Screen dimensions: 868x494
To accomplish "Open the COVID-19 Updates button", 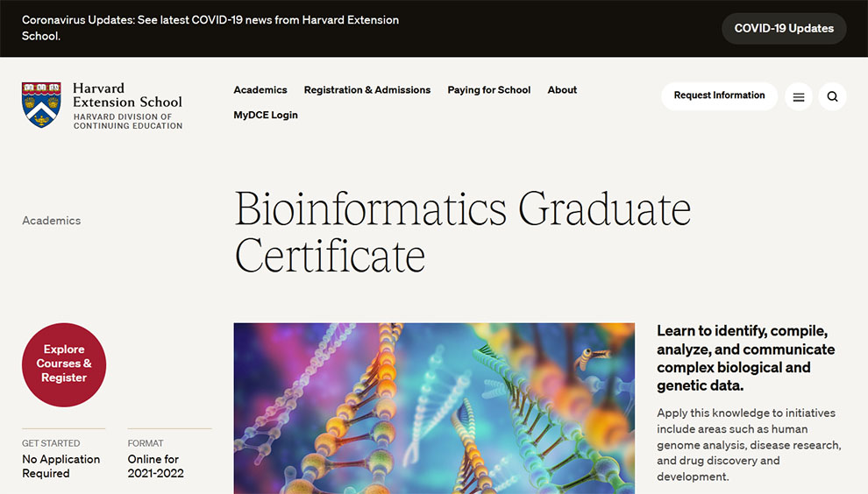I will tap(784, 28).
